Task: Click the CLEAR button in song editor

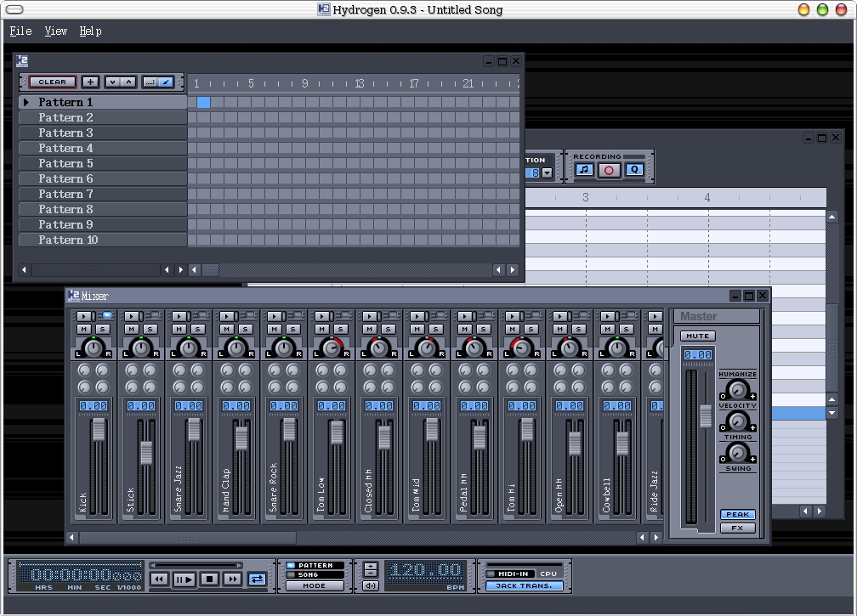Action: (x=52, y=82)
